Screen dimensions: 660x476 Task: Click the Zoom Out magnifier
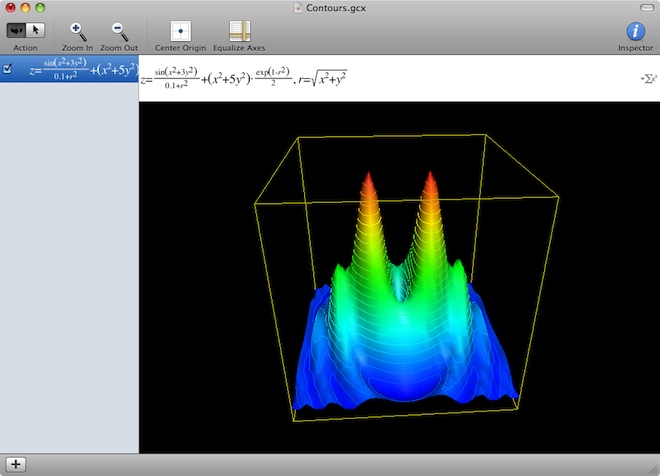click(x=119, y=31)
